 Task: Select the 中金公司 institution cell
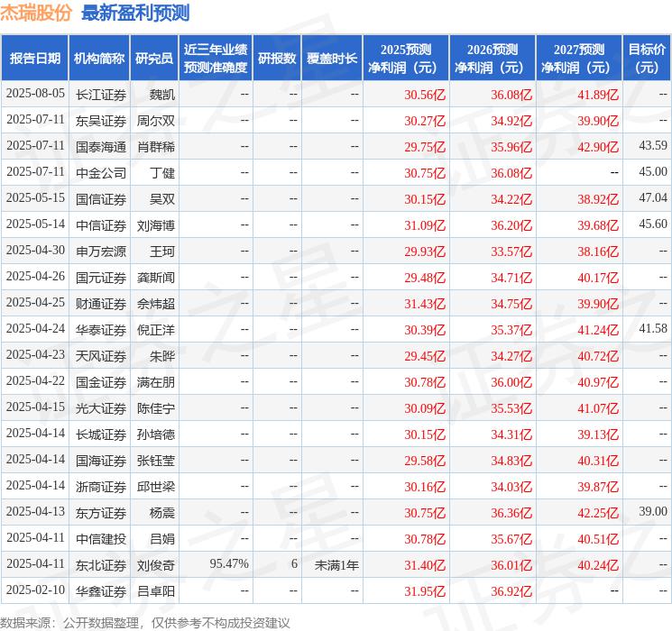(x=101, y=173)
